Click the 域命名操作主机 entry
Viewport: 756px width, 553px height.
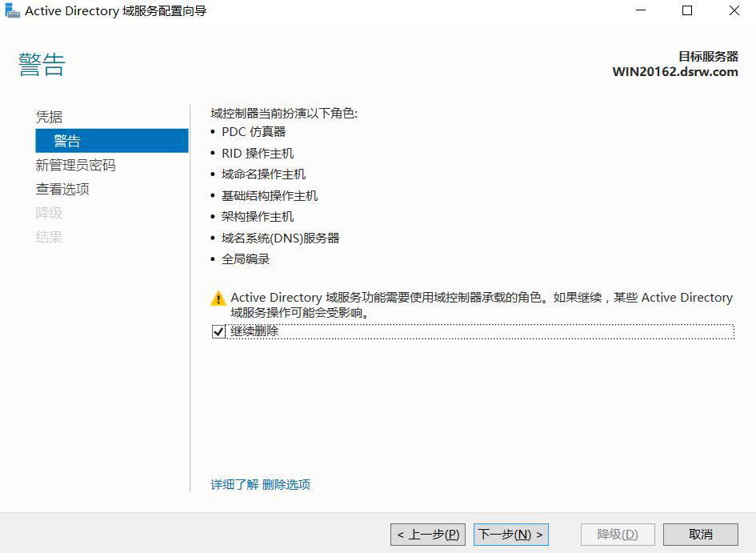tap(263, 174)
